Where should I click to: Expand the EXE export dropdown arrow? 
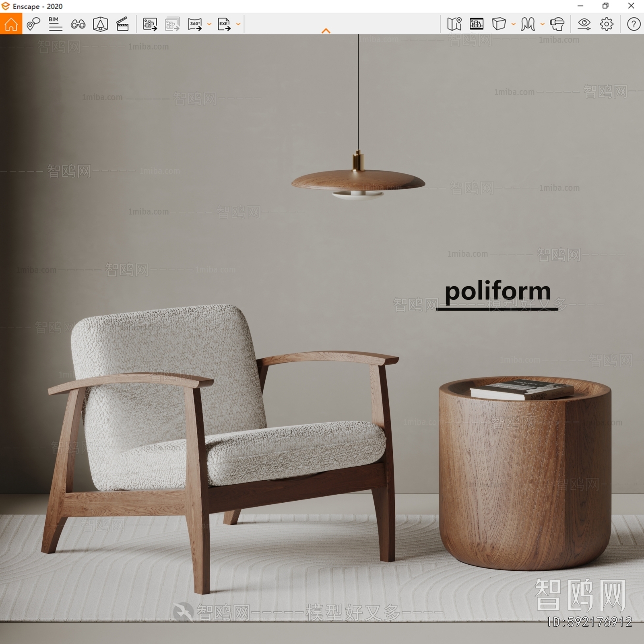coord(238,24)
